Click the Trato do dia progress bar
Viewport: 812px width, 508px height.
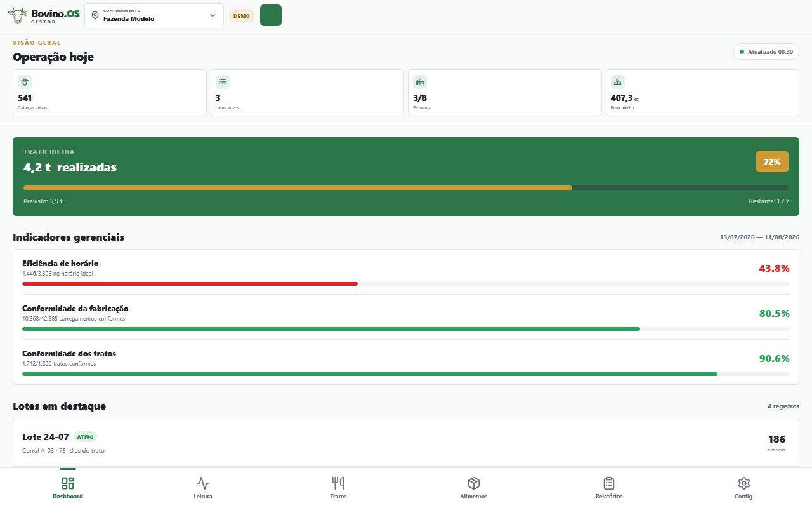point(406,188)
